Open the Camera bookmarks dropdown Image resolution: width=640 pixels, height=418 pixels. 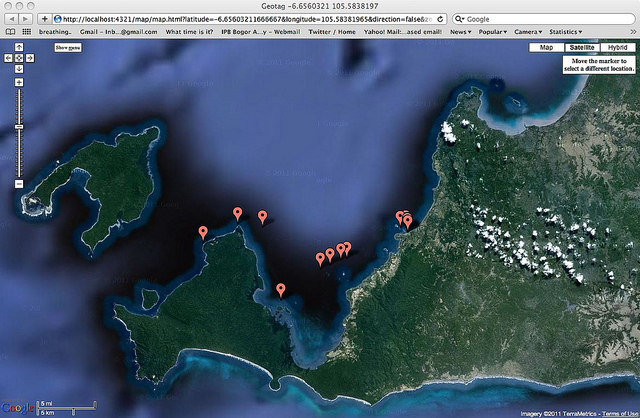click(529, 32)
